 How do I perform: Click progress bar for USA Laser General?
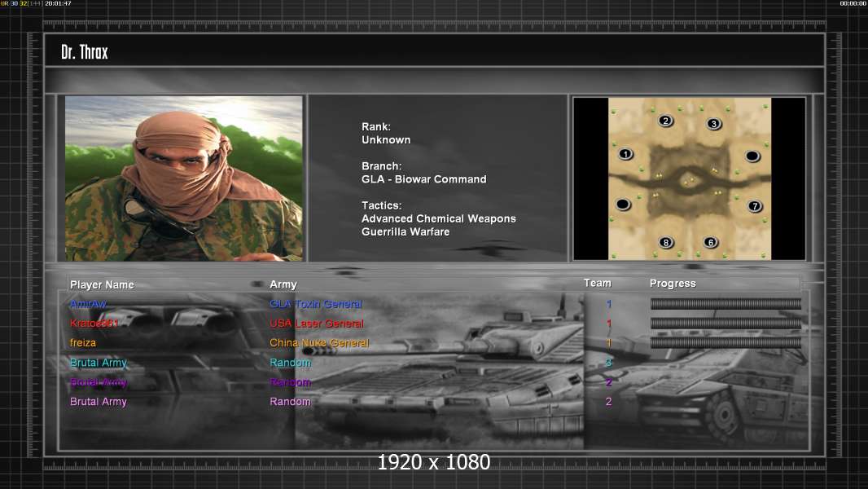726,323
